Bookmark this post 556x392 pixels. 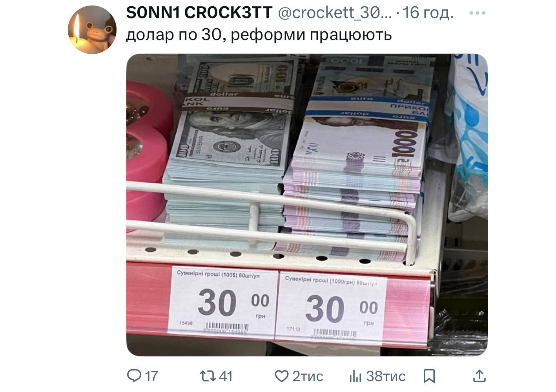[429, 376]
